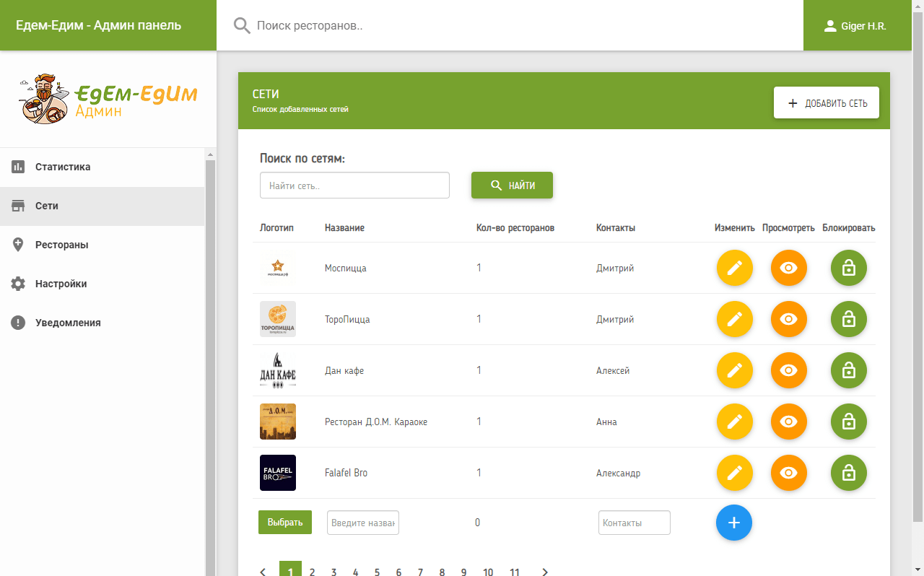Block Ресторан Д.О.М. Караоке with lock icon
Viewport: 924px width, 576px height.
(849, 422)
